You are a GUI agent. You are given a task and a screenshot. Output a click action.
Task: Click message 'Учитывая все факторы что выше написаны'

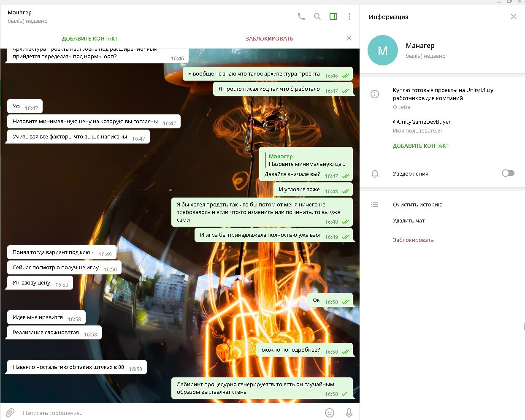(78, 137)
